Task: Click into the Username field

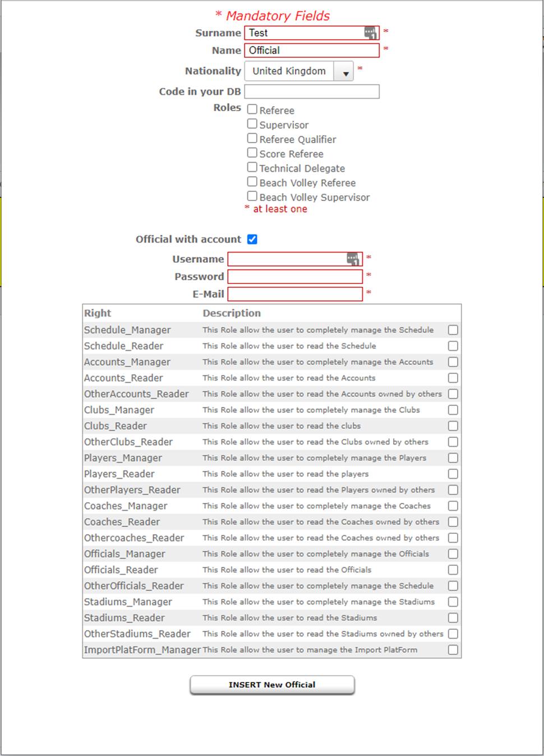Action: point(295,259)
